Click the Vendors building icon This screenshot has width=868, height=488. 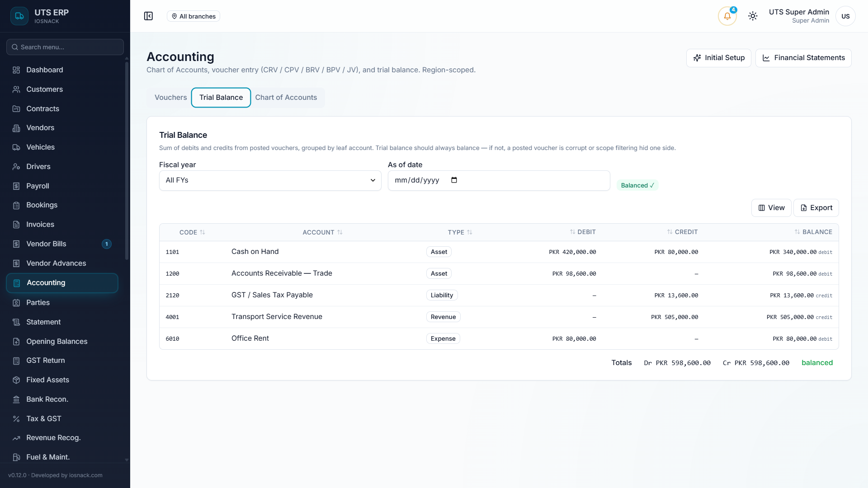click(16, 128)
